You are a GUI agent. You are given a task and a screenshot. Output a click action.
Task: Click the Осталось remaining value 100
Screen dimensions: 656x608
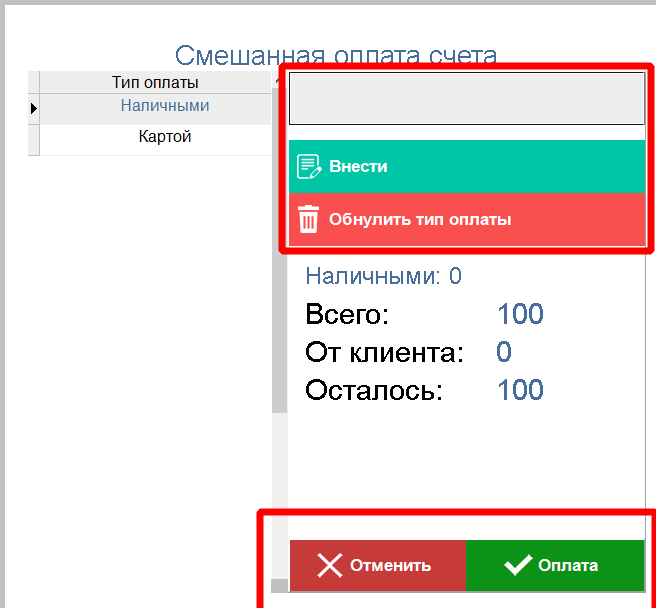point(520,389)
